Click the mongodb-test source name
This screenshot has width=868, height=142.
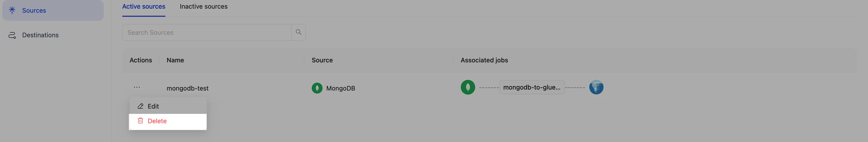tap(187, 88)
